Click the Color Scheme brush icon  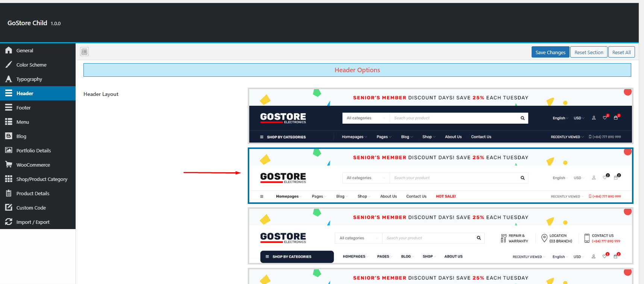pyautogui.click(x=9, y=65)
